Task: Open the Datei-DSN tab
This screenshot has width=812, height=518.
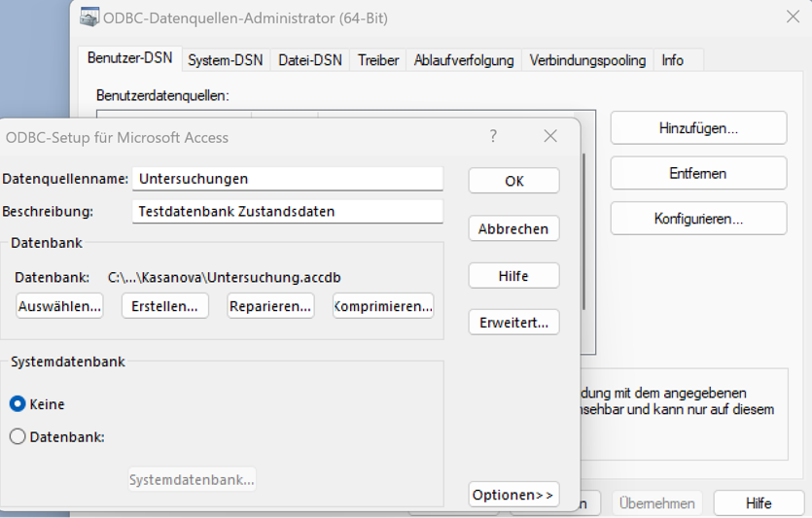Action: click(x=310, y=60)
